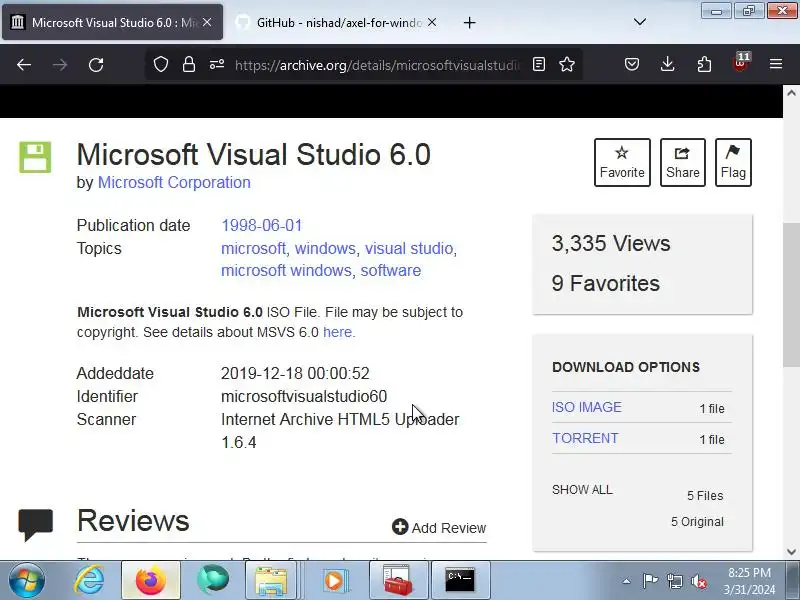Click the Share button
The width and height of the screenshot is (800, 600).
pyautogui.click(x=683, y=162)
